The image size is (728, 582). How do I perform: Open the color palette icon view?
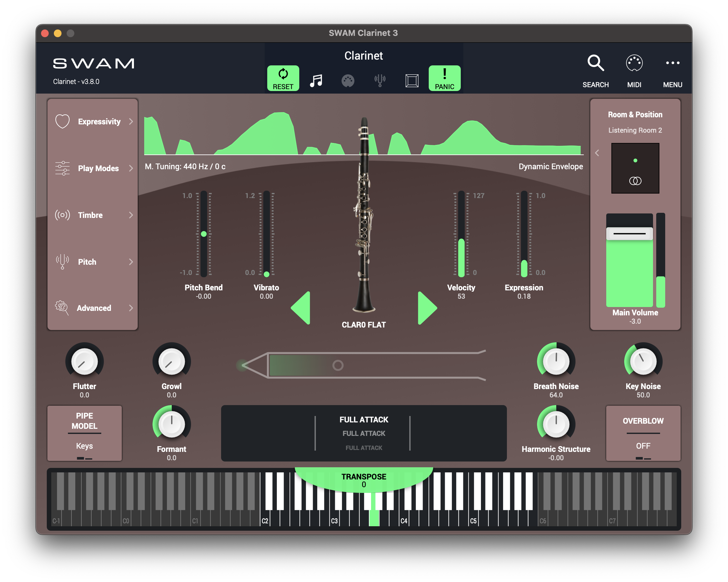pos(348,81)
